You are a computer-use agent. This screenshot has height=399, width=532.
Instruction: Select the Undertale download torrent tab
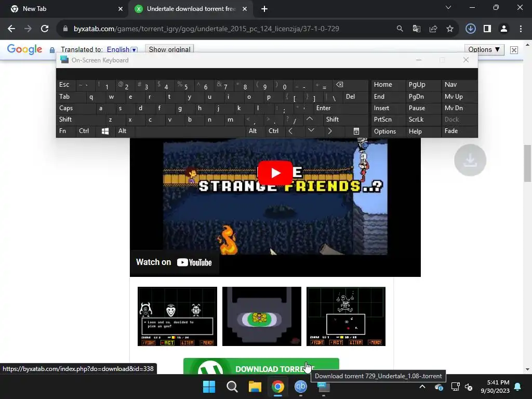point(191,9)
